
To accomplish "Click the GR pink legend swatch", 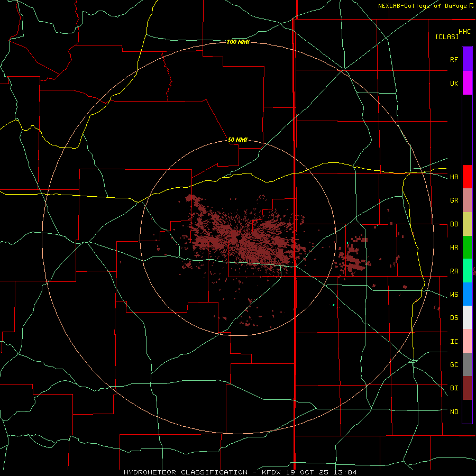I will point(467,200).
